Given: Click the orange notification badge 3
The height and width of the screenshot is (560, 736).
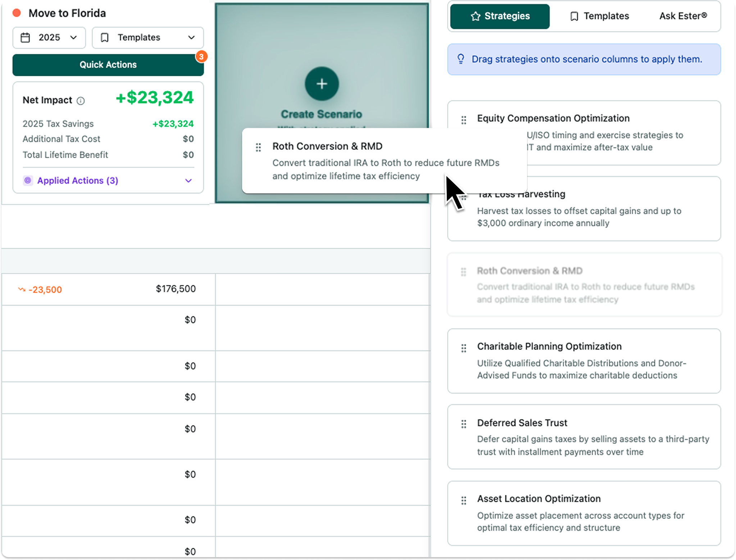Looking at the screenshot, I should [201, 56].
